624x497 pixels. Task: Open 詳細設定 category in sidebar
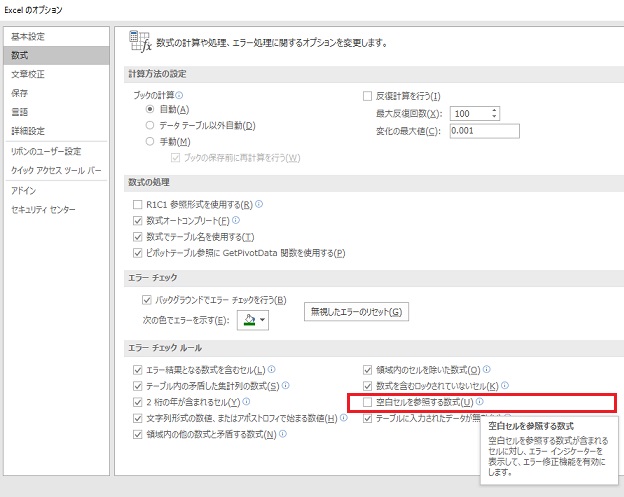[56, 131]
